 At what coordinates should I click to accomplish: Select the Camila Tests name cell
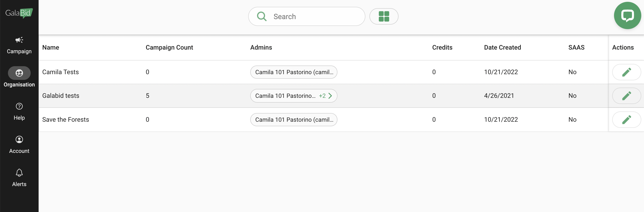tap(60, 72)
